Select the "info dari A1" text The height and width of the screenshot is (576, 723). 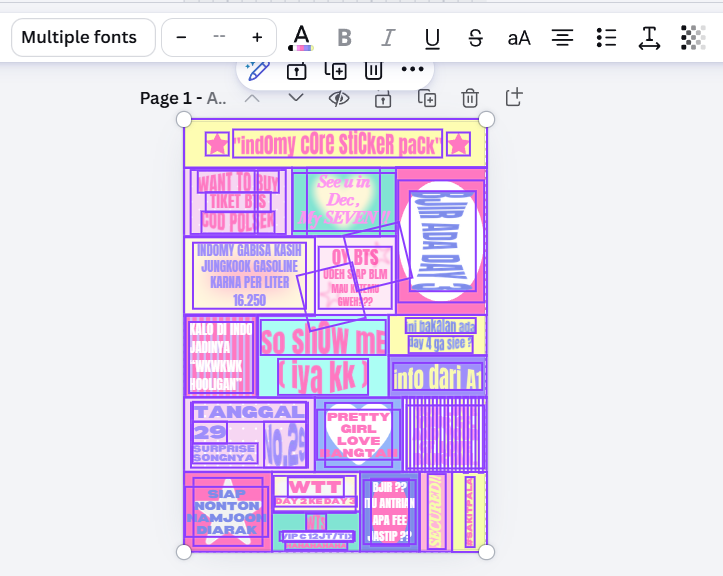coord(438,379)
